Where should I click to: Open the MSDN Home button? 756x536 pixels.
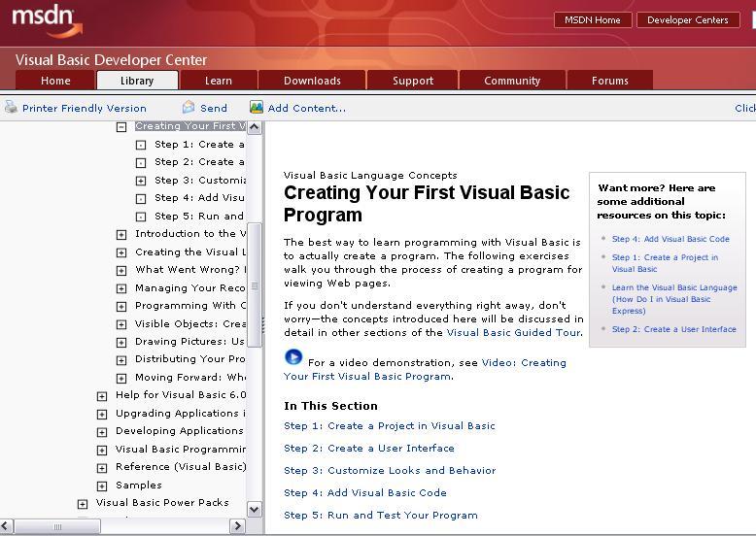[x=593, y=19]
